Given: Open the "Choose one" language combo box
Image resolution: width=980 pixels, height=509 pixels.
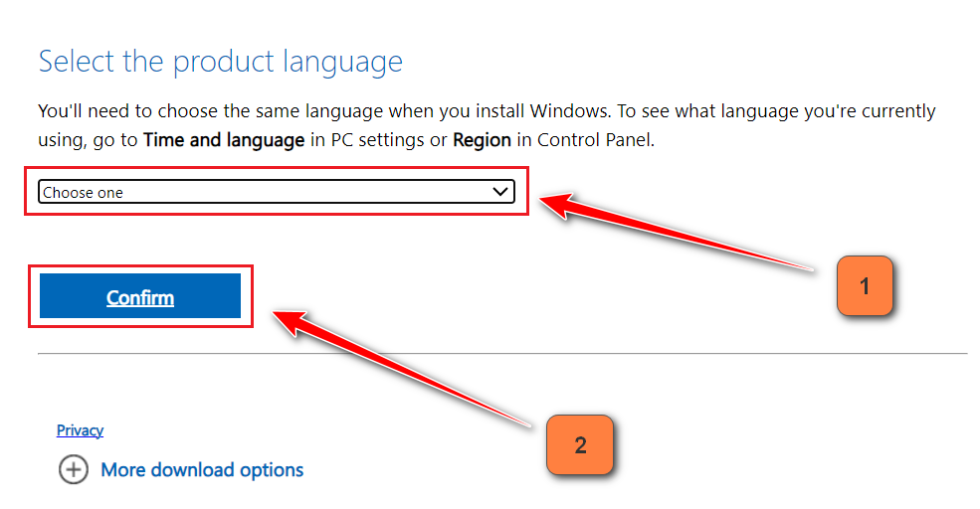Looking at the screenshot, I should 276,192.
